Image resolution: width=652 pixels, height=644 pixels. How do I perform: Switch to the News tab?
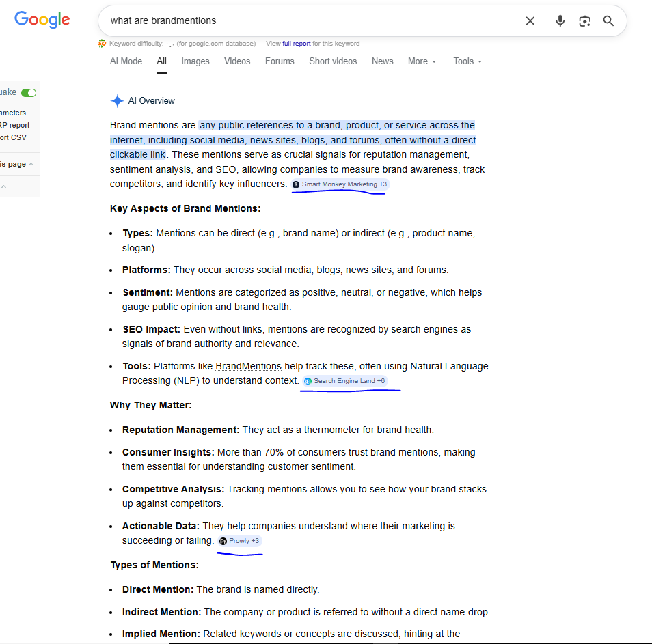[x=382, y=61]
